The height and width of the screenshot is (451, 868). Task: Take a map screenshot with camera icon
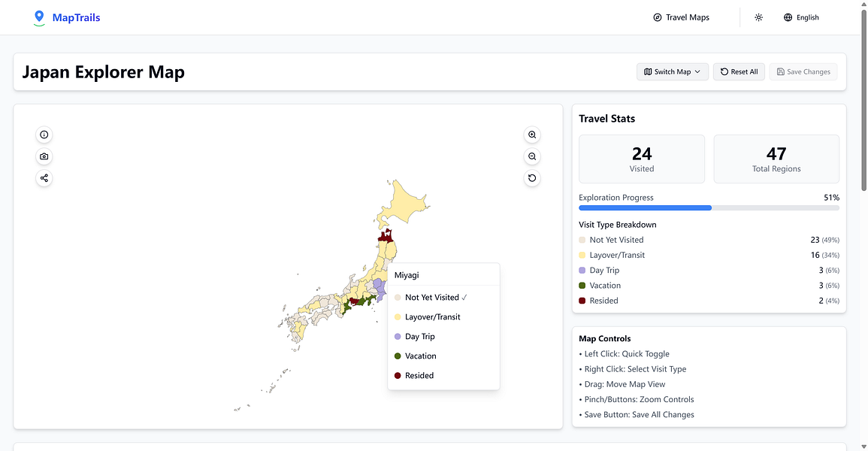coord(44,156)
